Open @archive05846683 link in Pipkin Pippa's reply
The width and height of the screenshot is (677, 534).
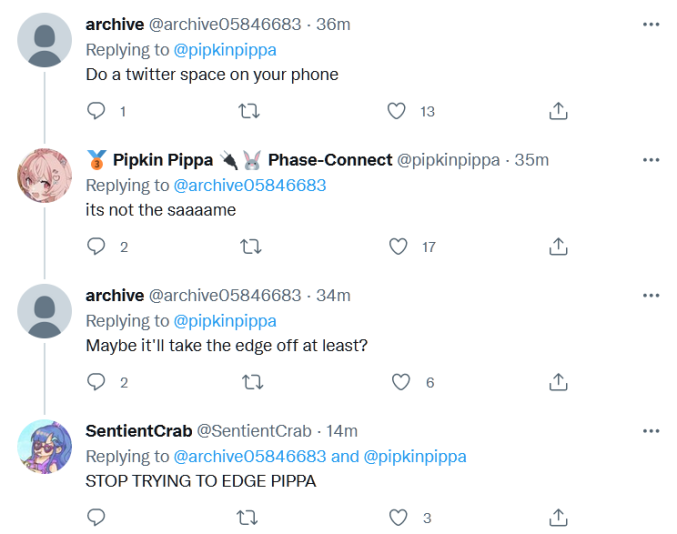coord(250,186)
